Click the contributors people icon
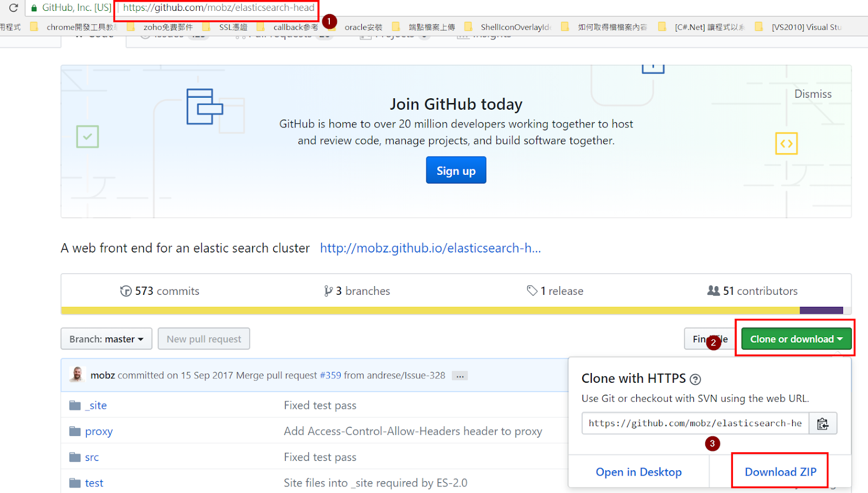868x493 pixels. (713, 290)
